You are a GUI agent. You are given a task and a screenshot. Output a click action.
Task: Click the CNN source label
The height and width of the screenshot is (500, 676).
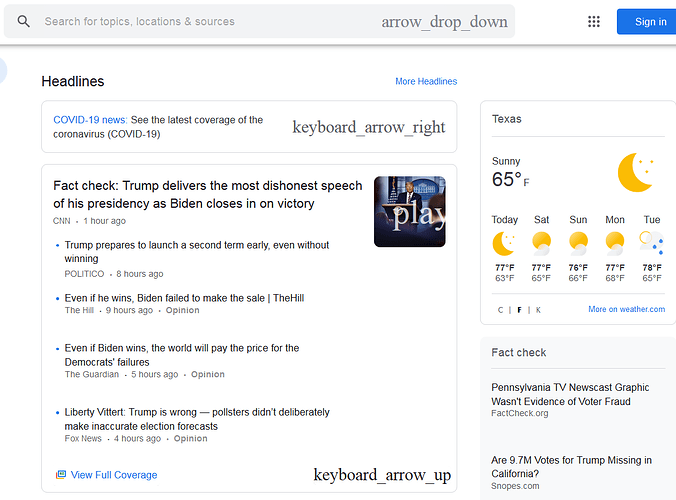(x=62, y=221)
